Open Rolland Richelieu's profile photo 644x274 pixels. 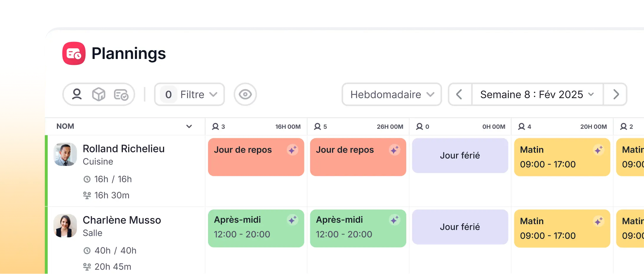pyautogui.click(x=65, y=154)
